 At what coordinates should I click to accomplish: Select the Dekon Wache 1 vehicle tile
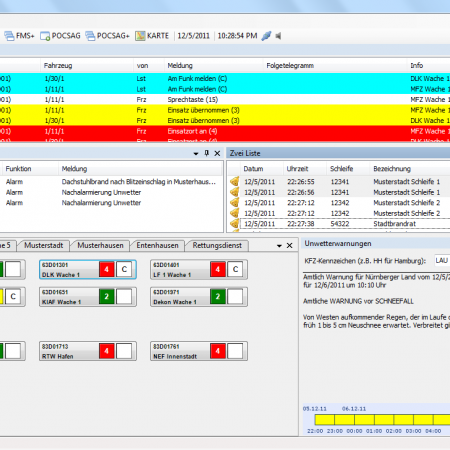(199, 297)
